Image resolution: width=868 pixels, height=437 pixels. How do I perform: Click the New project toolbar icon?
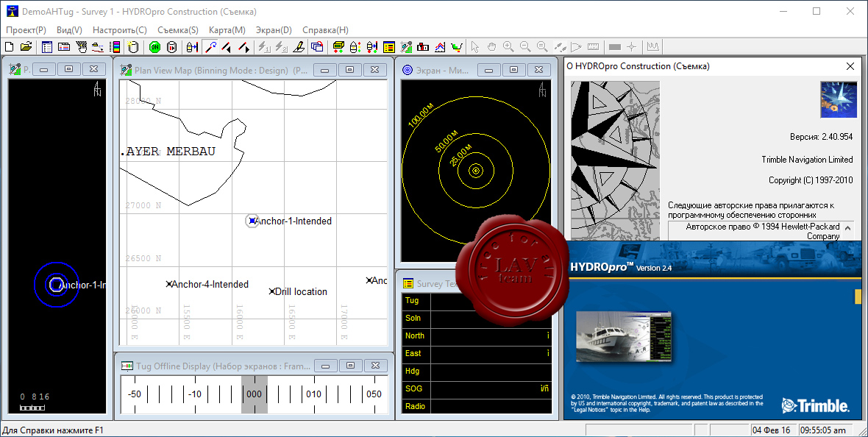click(x=9, y=47)
